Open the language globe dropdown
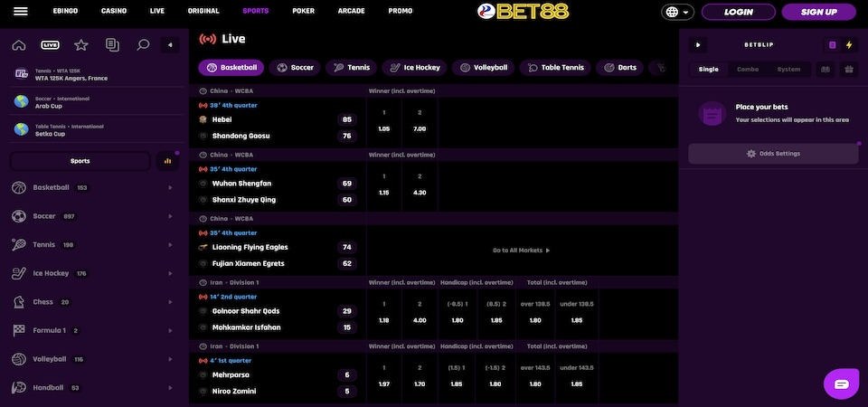The width and height of the screenshot is (868, 407). coord(677,12)
